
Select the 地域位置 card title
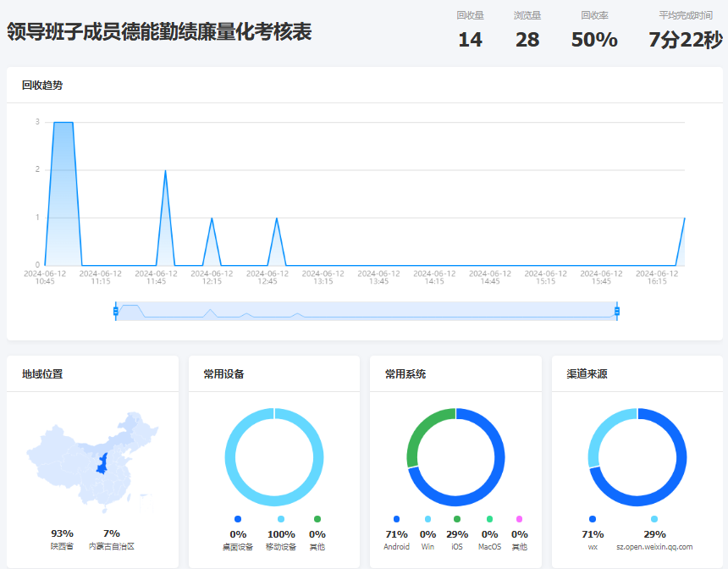[42, 374]
